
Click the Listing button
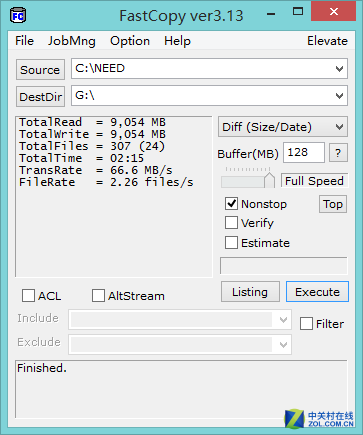click(x=250, y=292)
